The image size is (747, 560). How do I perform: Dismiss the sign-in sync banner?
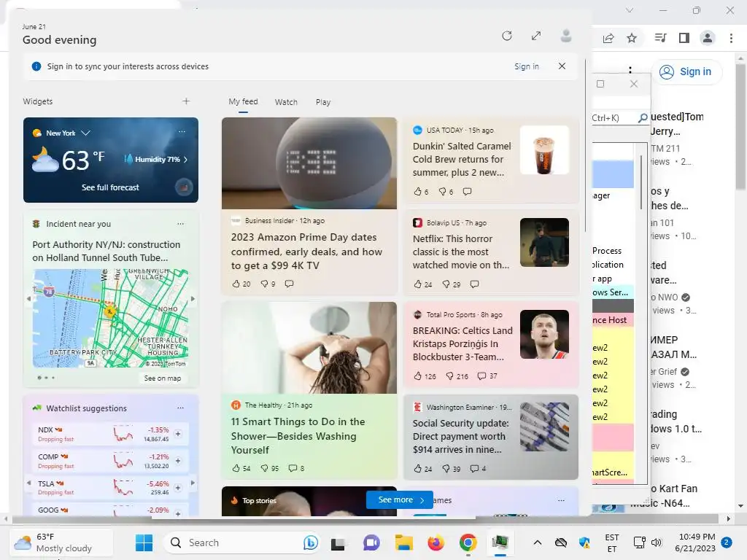(x=562, y=66)
